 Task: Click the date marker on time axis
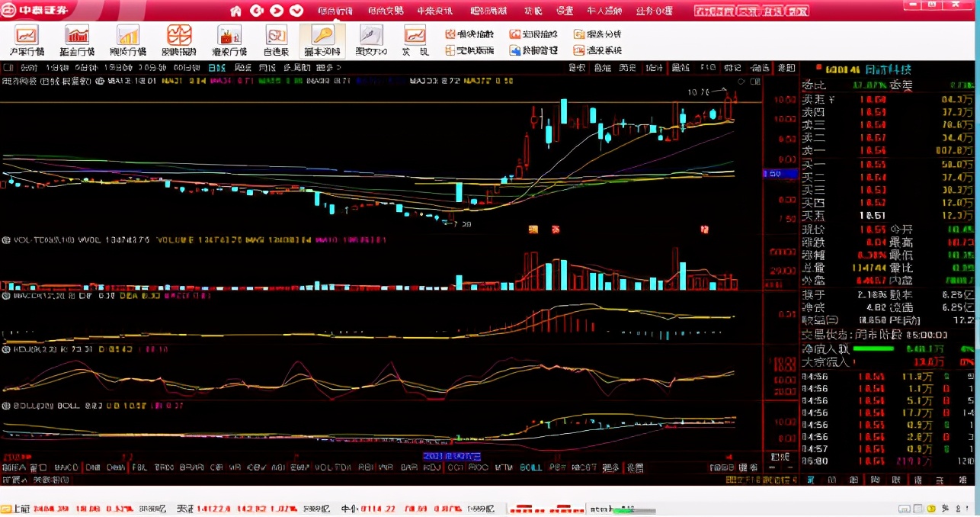(452, 456)
